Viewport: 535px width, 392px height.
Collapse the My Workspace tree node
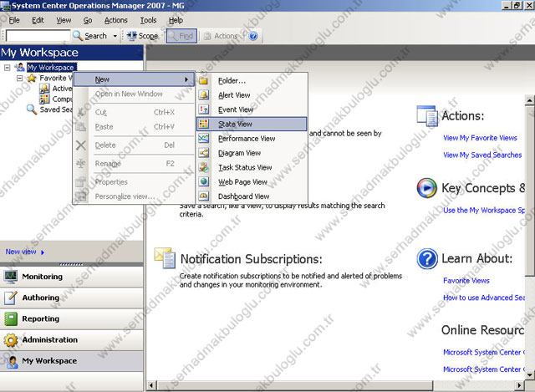click(x=8, y=68)
